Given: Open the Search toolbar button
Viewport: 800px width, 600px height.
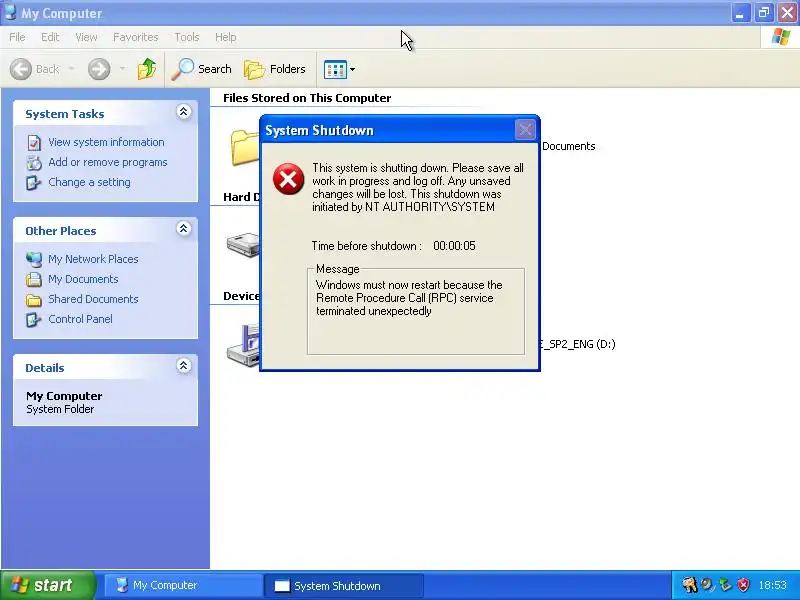Looking at the screenshot, I should [x=202, y=69].
